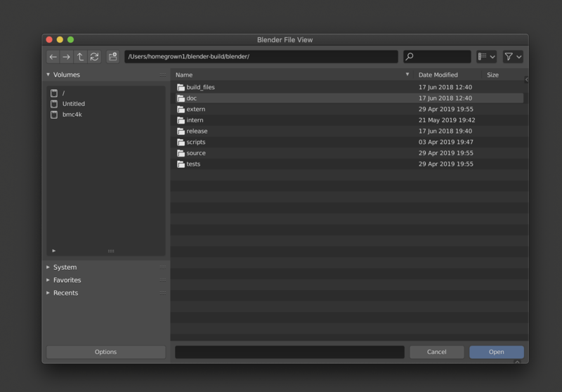Click the release folder icon

(x=181, y=131)
